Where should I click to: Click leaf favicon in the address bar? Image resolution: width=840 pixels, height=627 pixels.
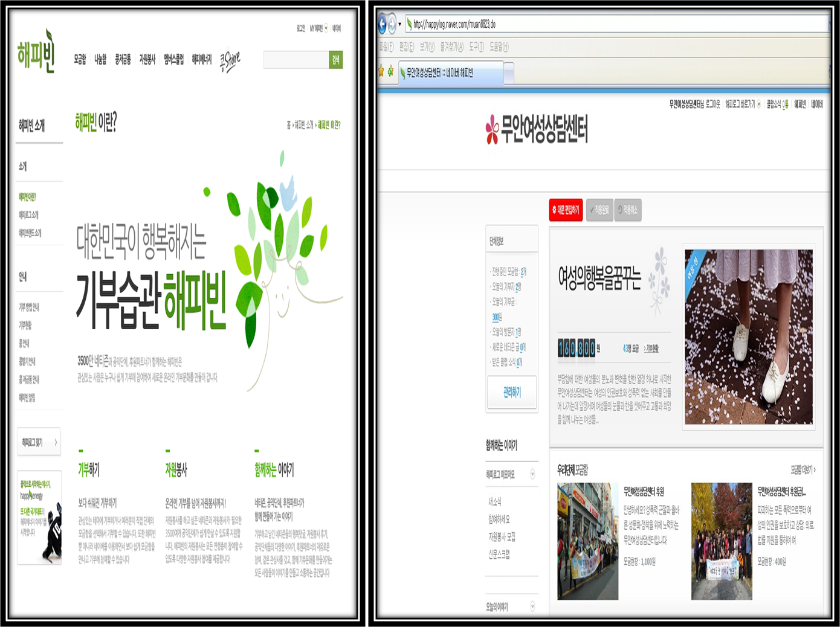click(409, 25)
